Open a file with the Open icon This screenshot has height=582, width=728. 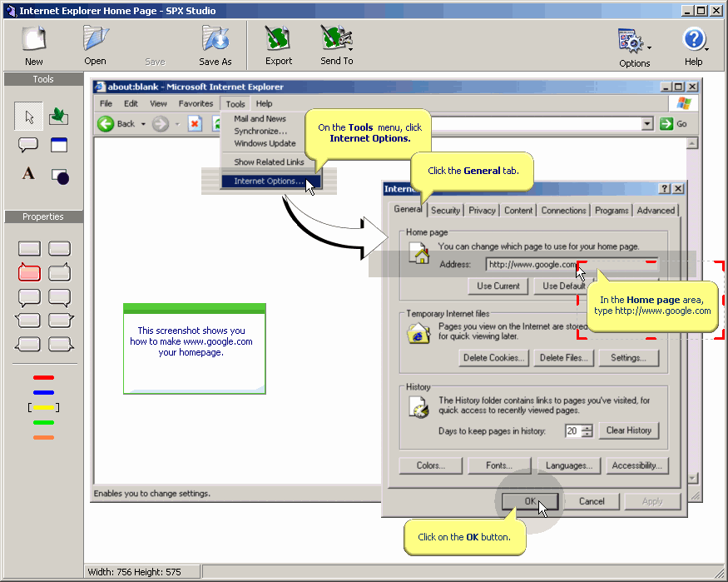[96, 38]
